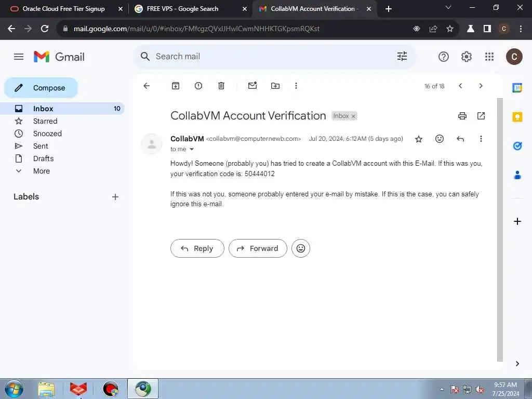Create a new label with plus icon
This screenshot has width=532, height=399.
click(x=115, y=197)
